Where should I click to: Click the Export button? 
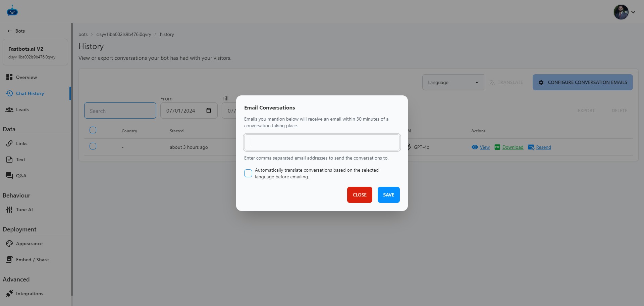tap(586, 111)
